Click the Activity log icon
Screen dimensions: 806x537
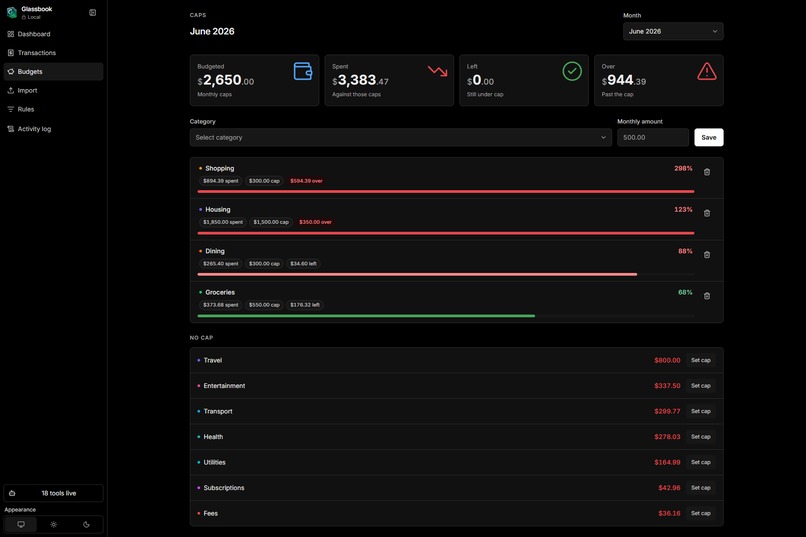pos(11,129)
